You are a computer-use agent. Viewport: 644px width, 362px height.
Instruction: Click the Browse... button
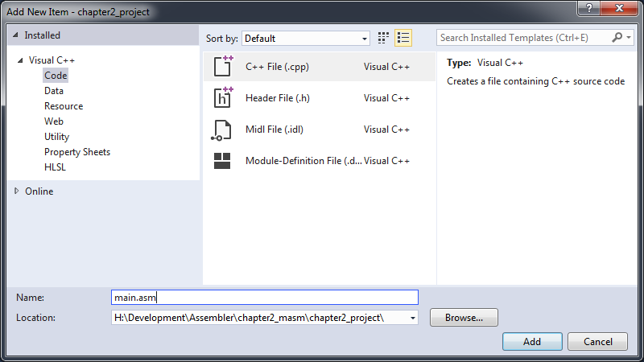tap(464, 318)
